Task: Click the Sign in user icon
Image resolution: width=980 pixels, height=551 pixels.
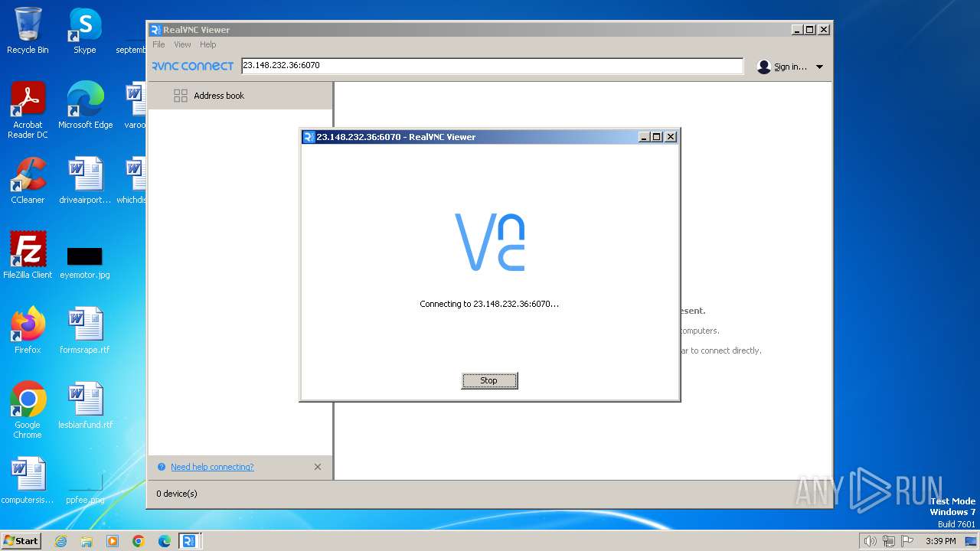Action: pyautogui.click(x=763, y=67)
